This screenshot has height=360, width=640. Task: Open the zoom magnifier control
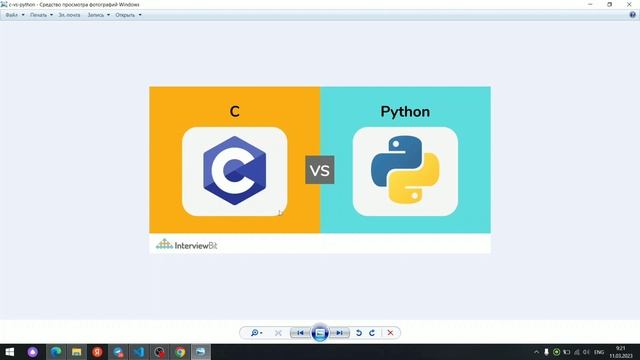[256, 333]
